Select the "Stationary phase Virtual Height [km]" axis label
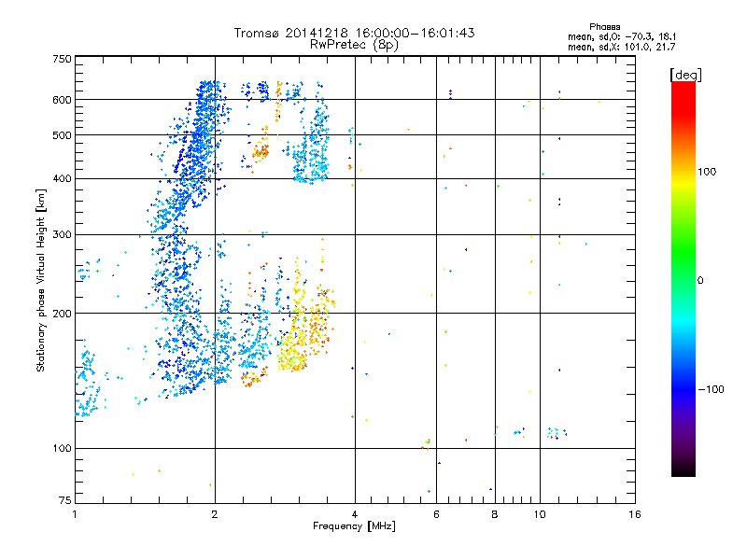 [41, 280]
